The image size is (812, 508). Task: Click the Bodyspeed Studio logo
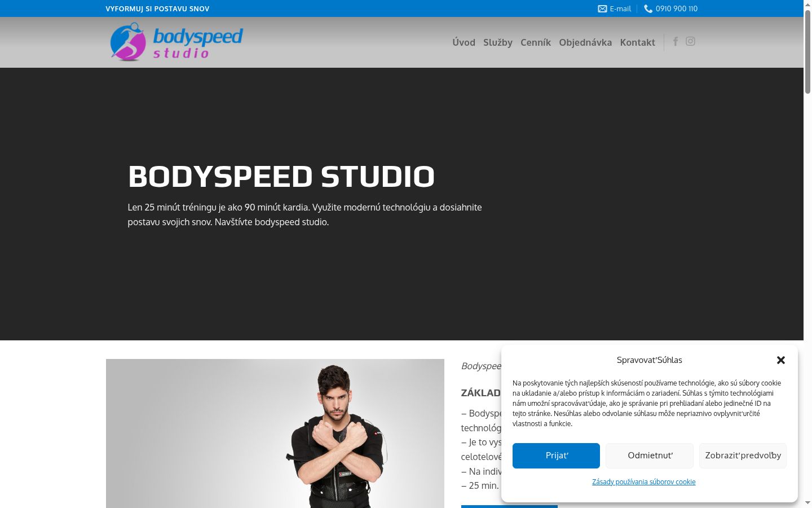click(176, 42)
